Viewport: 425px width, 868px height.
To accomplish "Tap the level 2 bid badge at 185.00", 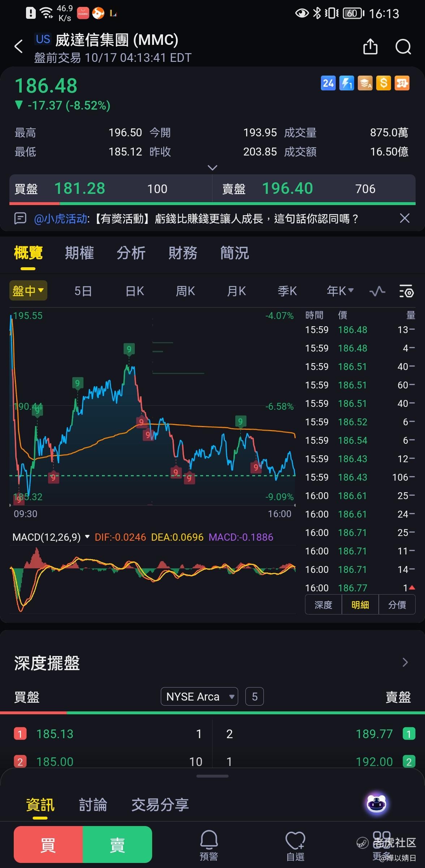I will click(20, 762).
